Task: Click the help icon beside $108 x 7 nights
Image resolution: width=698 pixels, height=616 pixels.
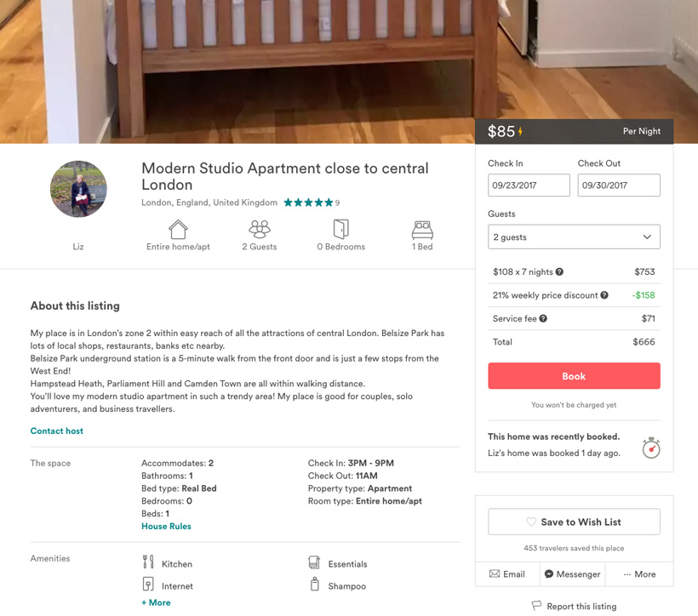Action: point(559,272)
